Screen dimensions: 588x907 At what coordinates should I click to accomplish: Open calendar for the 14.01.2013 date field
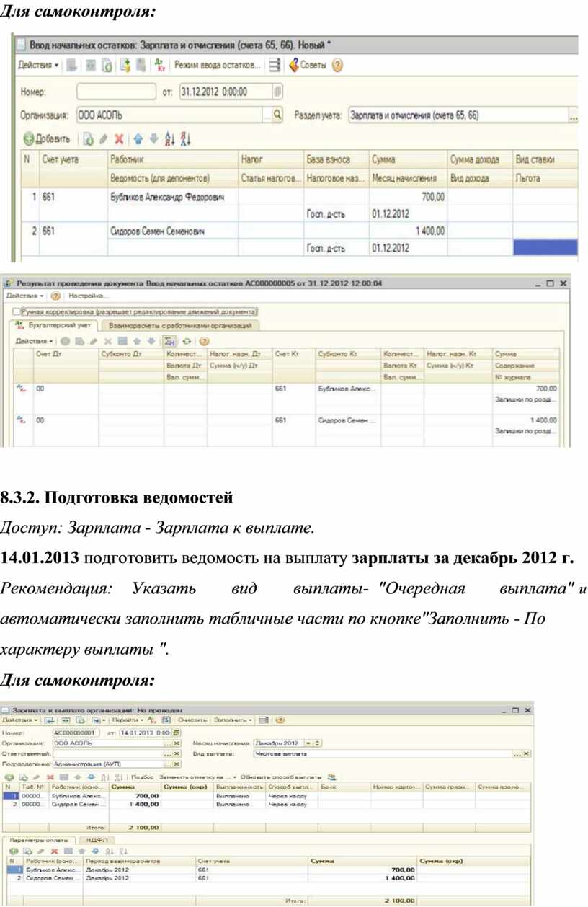(x=177, y=733)
